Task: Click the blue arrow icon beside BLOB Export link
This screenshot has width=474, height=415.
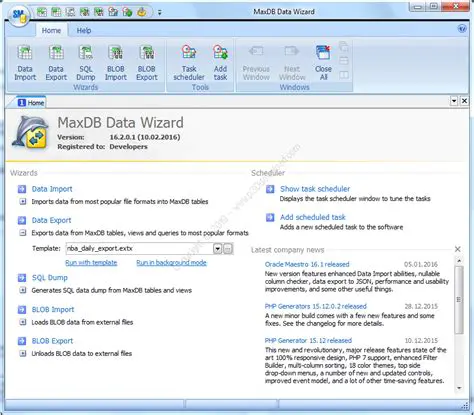Action: (22, 341)
